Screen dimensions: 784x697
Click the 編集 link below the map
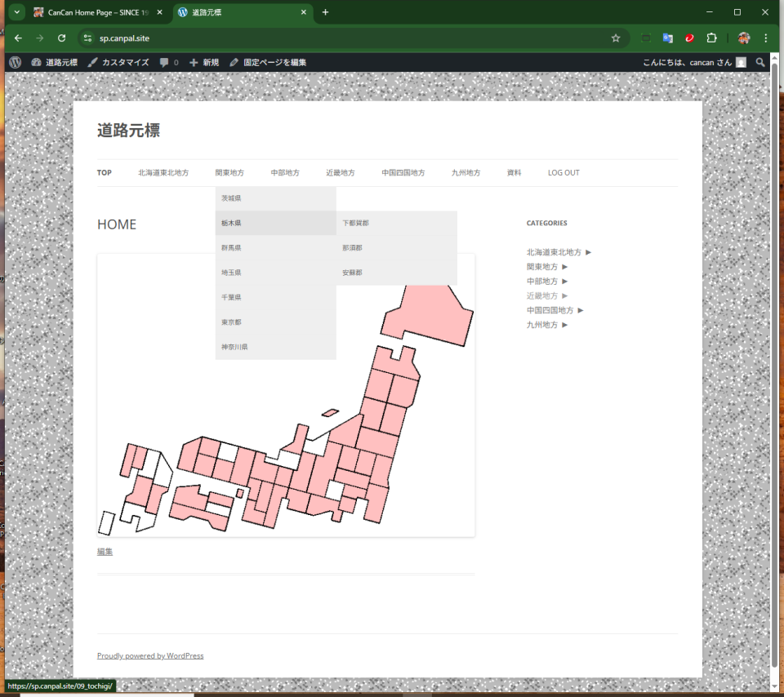point(105,552)
